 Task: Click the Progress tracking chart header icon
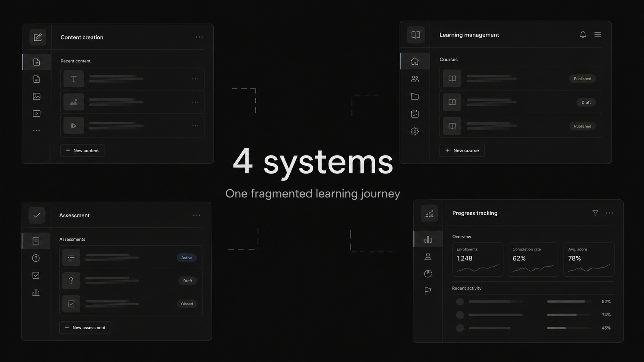(429, 213)
